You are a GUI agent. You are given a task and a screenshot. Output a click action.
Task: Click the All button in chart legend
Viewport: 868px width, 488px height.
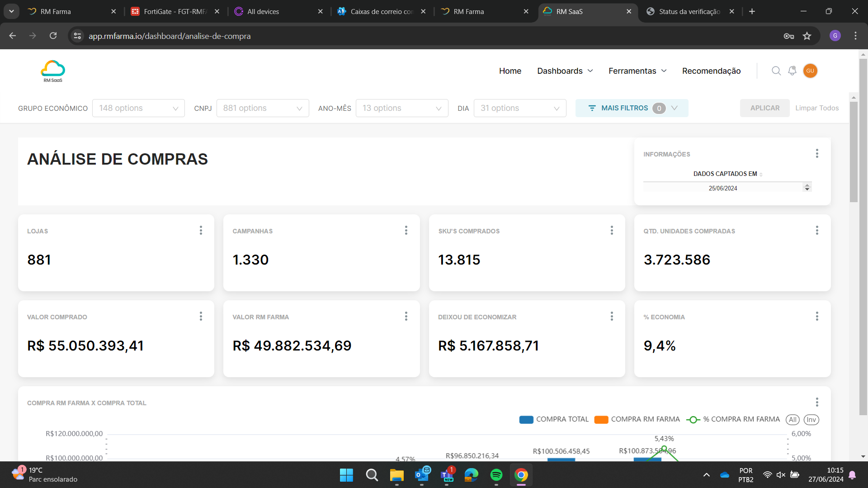point(792,420)
